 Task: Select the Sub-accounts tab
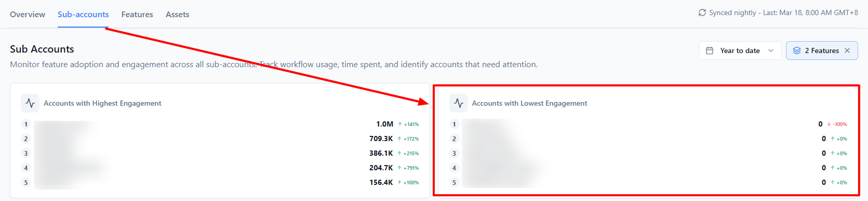click(x=83, y=15)
